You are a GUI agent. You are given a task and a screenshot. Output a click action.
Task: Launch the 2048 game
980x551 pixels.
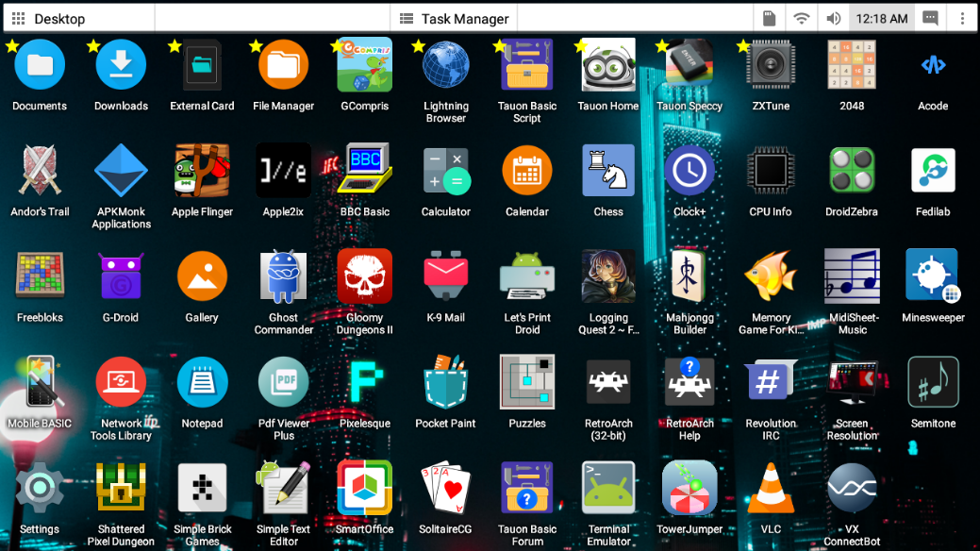tap(852, 65)
